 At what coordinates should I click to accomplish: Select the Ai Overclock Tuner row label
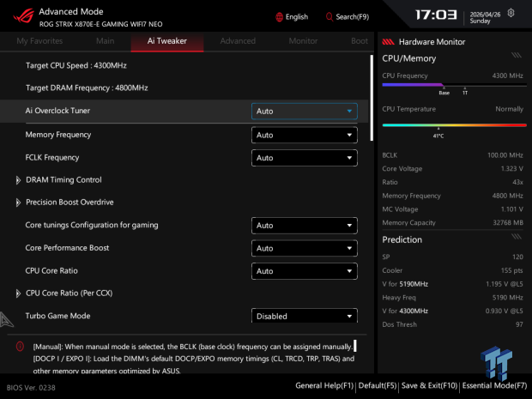[x=57, y=111]
